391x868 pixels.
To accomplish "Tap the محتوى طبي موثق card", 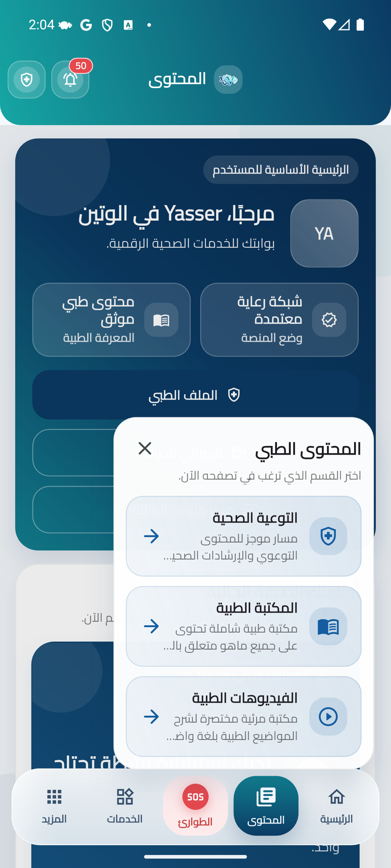I will 112,320.
